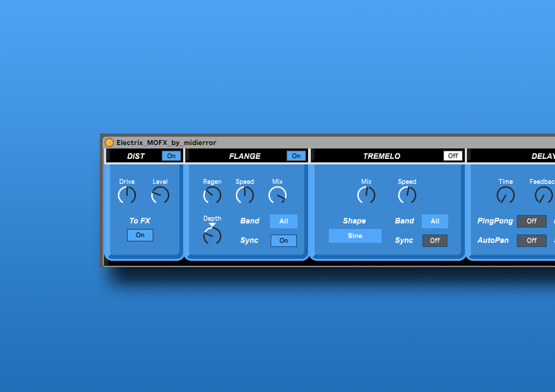The width and height of the screenshot is (555, 392).
Task: Click the DELAY section header label
Action: pyautogui.click(x=543, y=156)
